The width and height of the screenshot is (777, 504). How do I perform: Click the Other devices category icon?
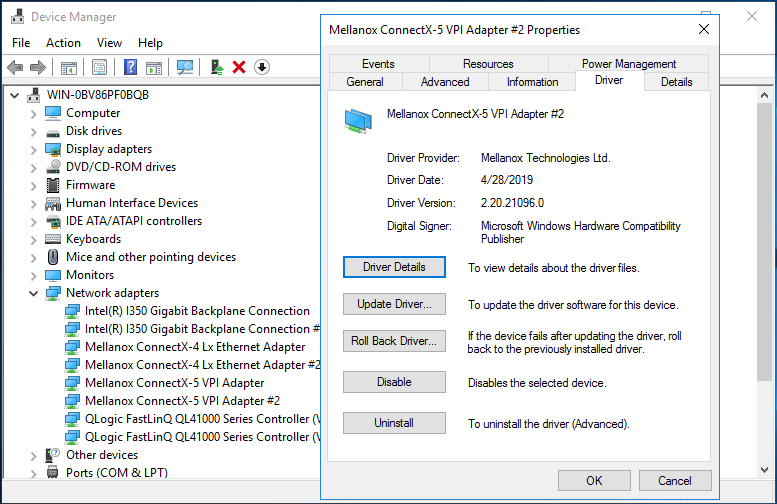(x=53, y=454)
